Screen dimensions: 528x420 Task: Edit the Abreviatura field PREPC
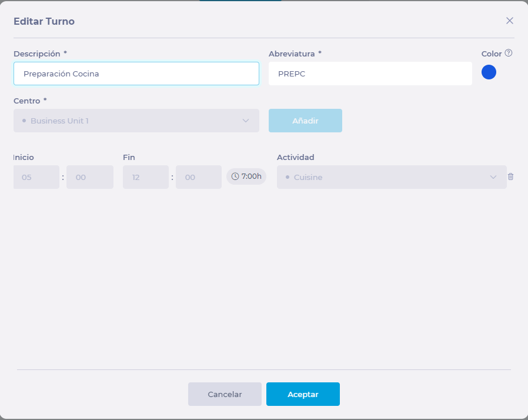370,74
